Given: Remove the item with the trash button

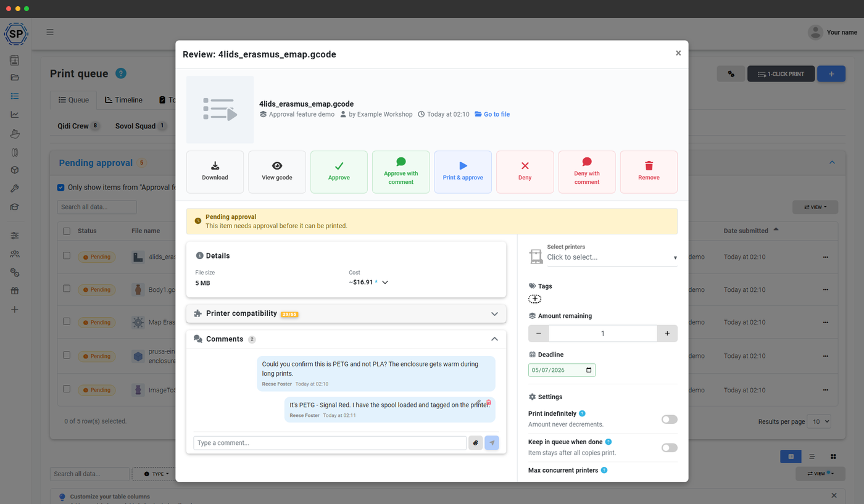Looking at the screenshot, I should 649,172.
